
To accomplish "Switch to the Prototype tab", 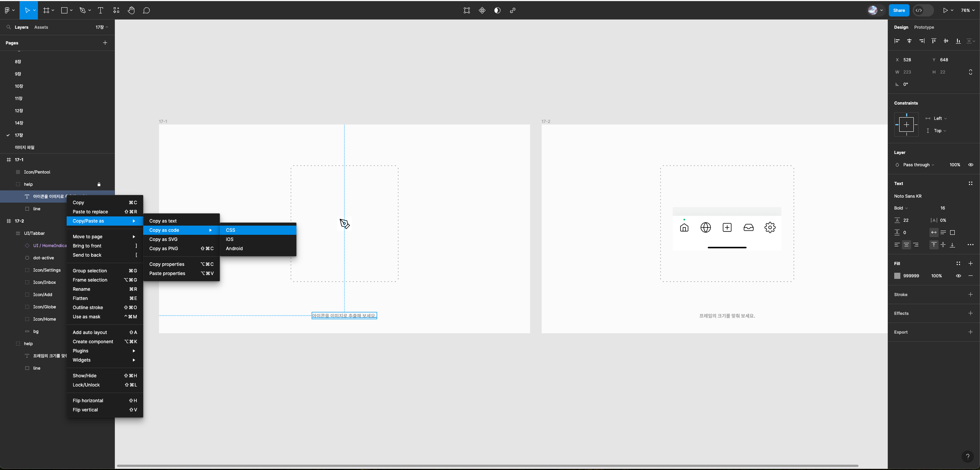I will [924, 27].
